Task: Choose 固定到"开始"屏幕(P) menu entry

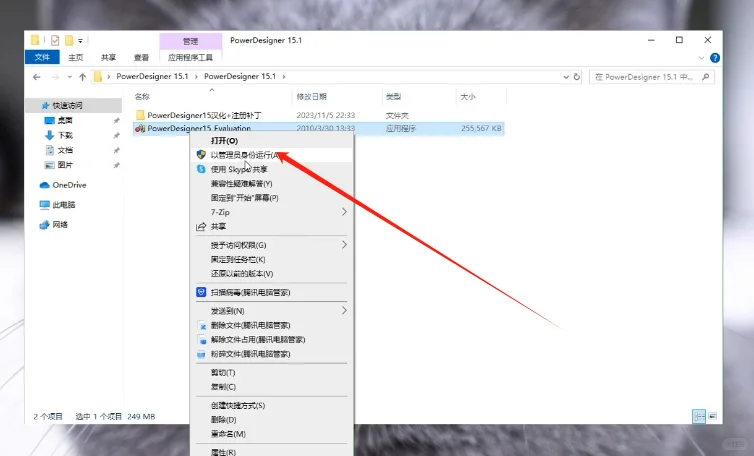Action: point(272,198)
